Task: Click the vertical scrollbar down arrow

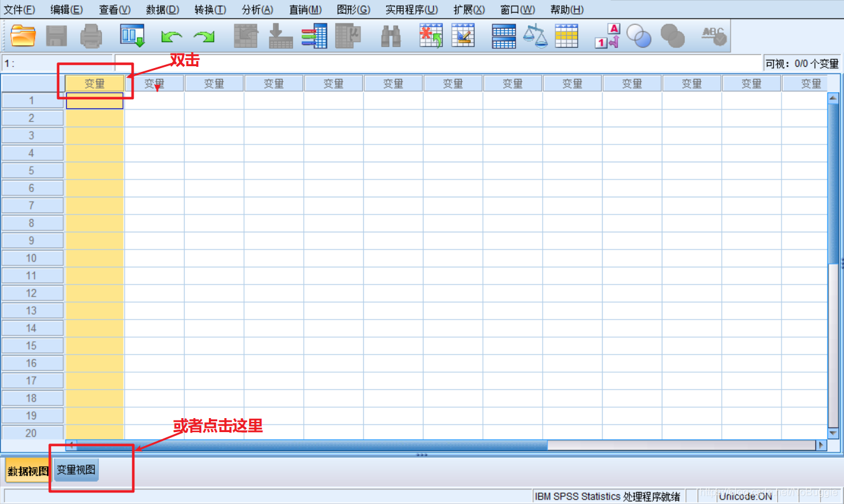Action: click(x=833, y=433)
